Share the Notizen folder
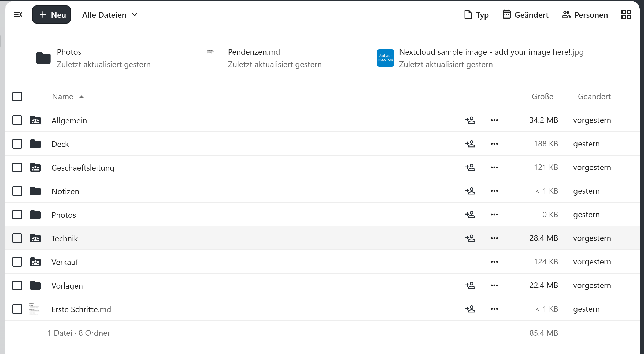 pos(470,191)
